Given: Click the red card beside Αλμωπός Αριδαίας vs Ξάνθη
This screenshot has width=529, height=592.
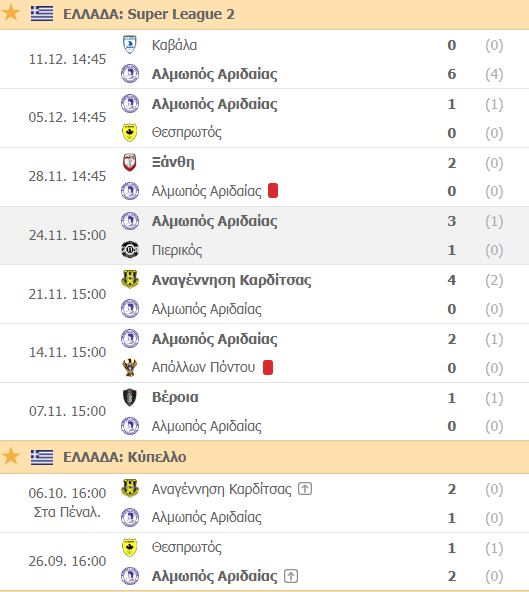Looking at the screenshot, I should [273, 191].
